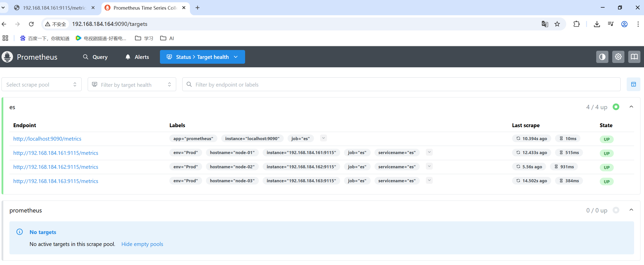Screen dimensions: 644x265
Task: Open the 192.168.184.163:9115/metrics endpoint link
Action: (56, 181)
